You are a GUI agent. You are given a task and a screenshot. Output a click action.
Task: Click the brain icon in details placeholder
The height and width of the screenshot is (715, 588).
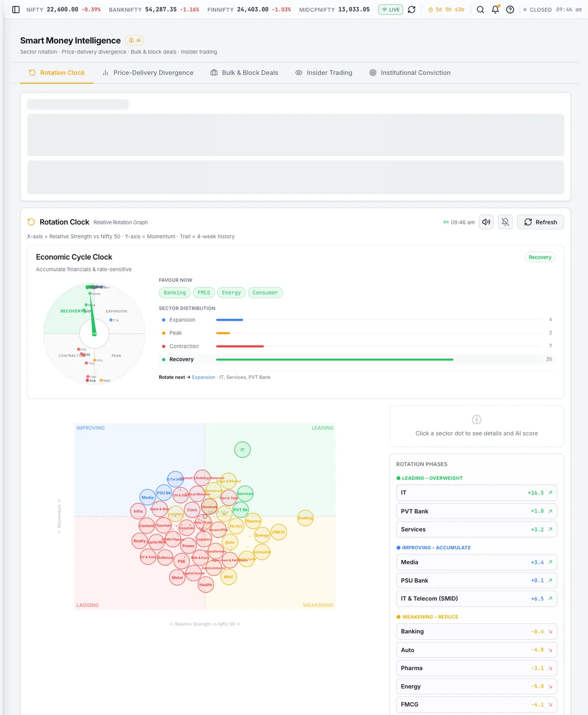pyautogui.click(x=477, y=419)
